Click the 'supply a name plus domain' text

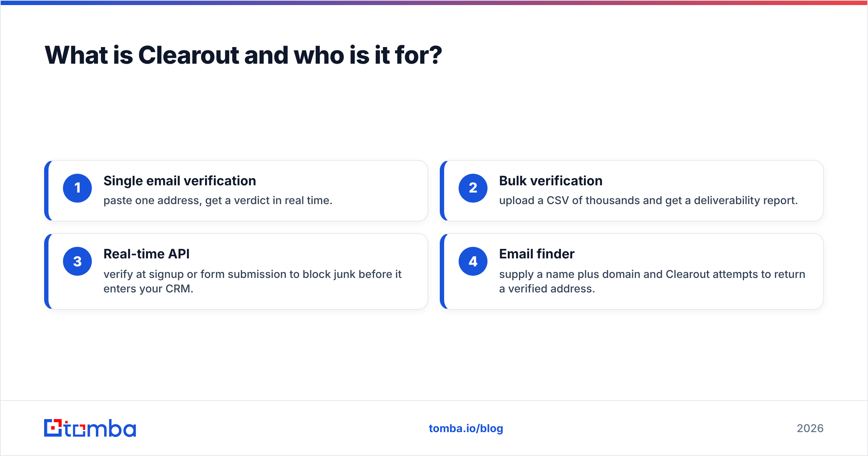pos(652,282)
